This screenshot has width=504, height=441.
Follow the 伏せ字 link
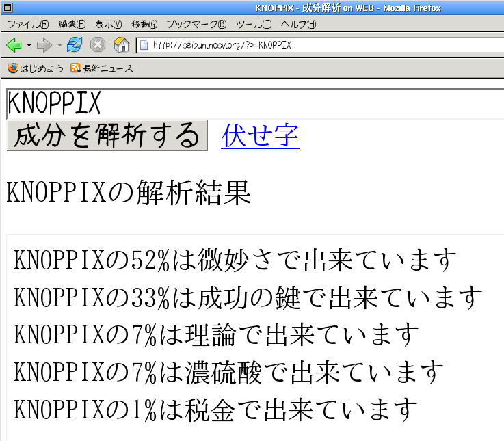(x=260, y=135)
